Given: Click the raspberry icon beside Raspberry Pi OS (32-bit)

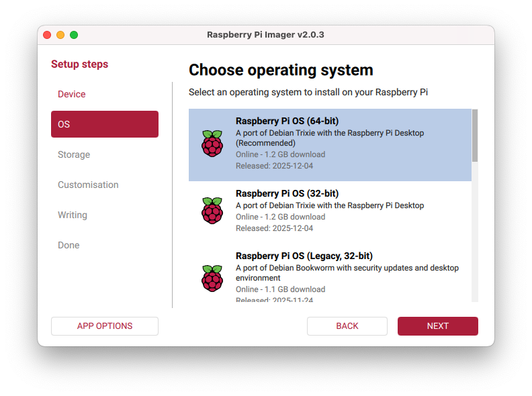Looking at the screenshot, I should pyautogui.click(x=212, y=211).
